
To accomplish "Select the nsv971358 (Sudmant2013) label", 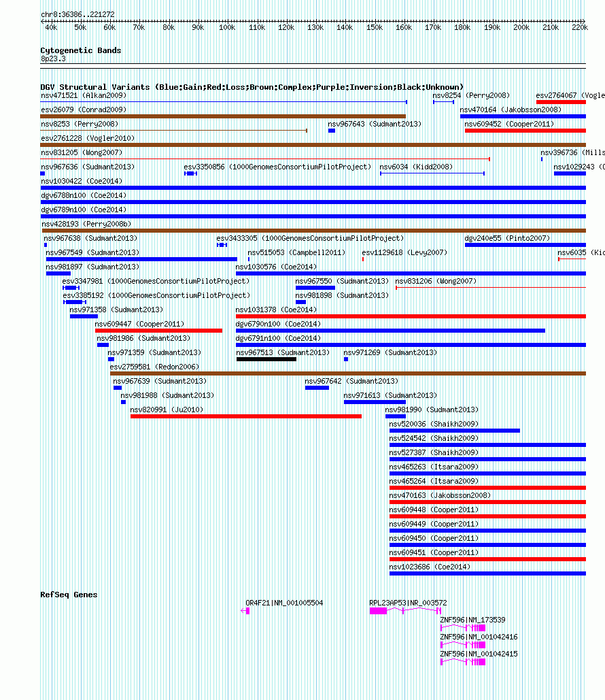I will coord(116,310).
